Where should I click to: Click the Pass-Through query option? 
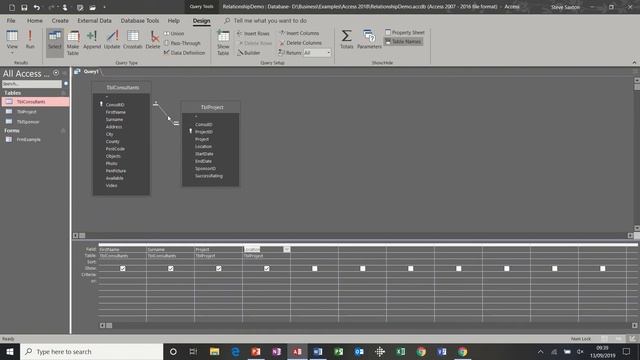(182, 43)
